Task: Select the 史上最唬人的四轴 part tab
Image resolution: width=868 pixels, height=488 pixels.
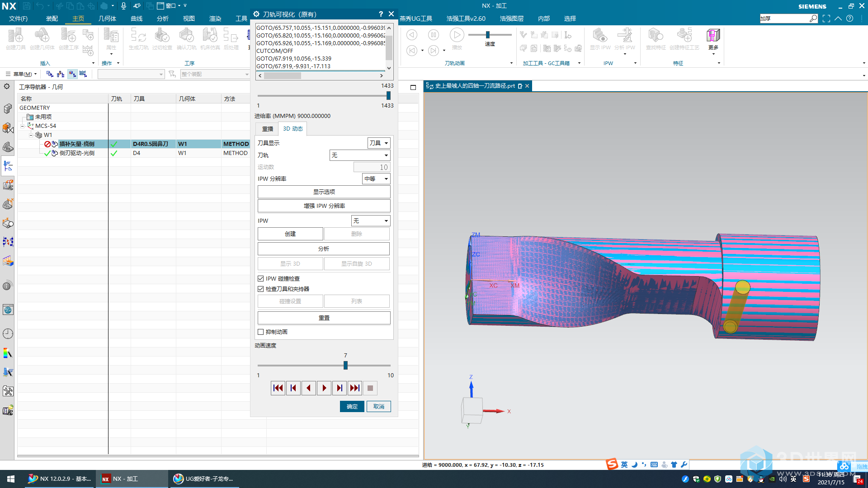Action: (x=475, y=86)
